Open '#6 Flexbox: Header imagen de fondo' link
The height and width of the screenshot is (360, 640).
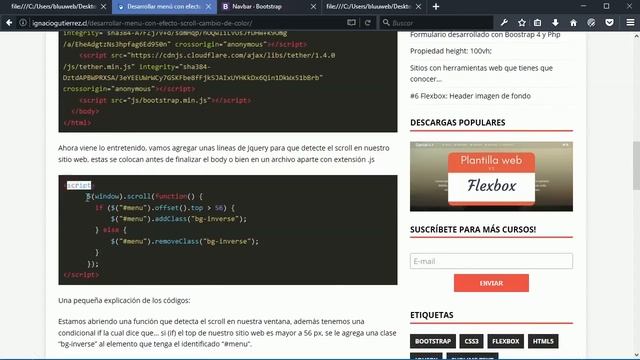pos(470,96)
